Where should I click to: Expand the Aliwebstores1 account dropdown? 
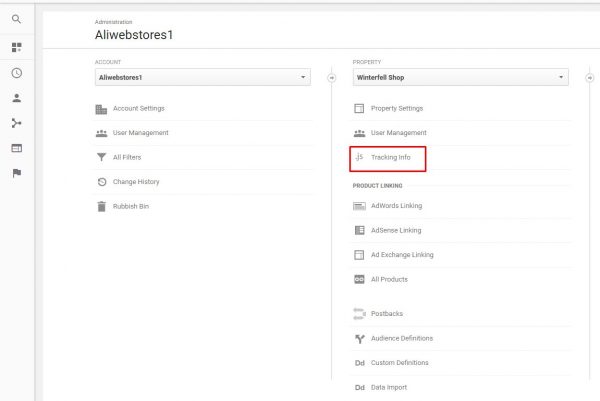203,77
